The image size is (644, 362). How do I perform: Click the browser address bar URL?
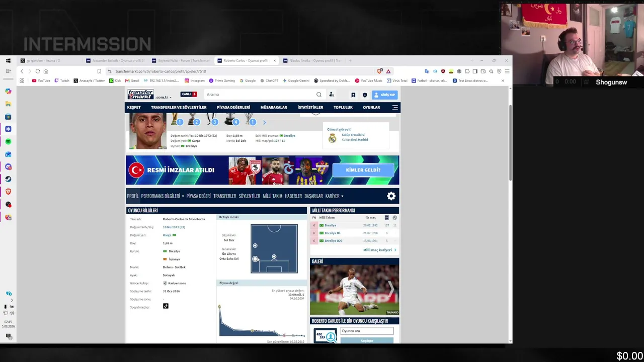pos(160,71)
